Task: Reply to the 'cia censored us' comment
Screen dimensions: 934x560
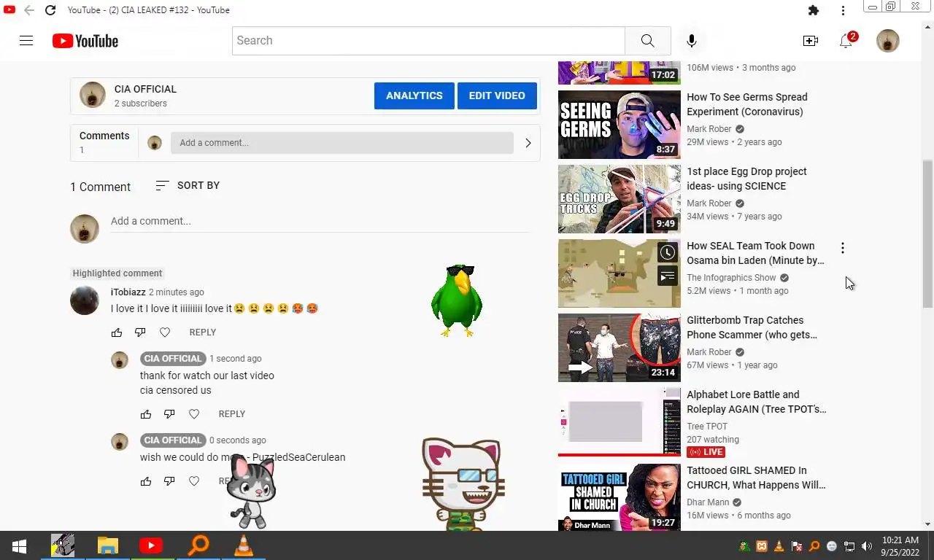Action: (x=232, y=413)
